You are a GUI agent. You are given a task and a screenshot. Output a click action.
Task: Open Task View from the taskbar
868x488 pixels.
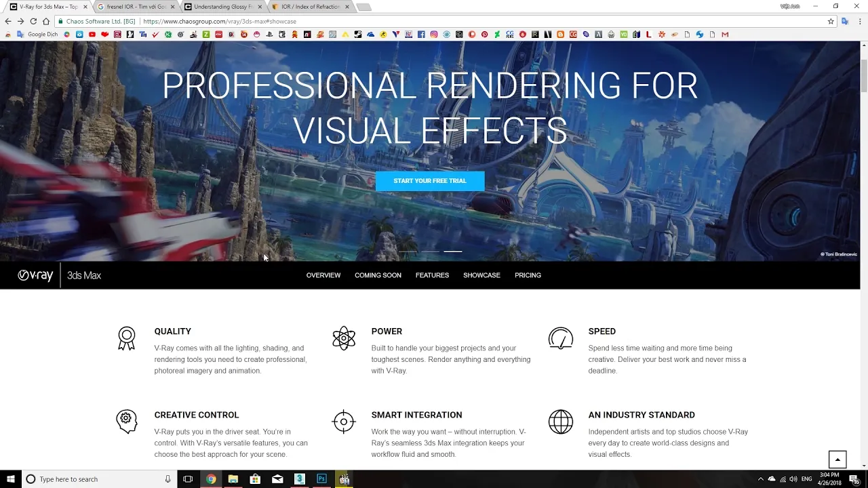pyautogui.click(x=188, y=479)
